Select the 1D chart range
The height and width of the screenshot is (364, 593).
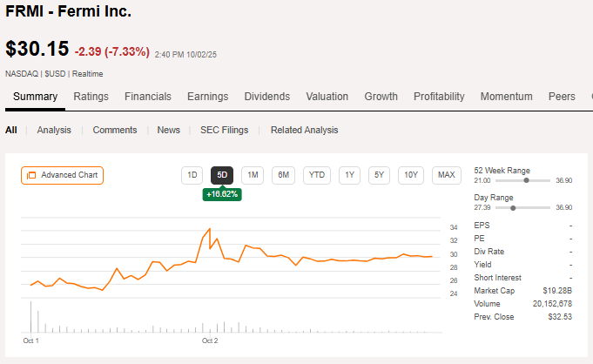192,175
